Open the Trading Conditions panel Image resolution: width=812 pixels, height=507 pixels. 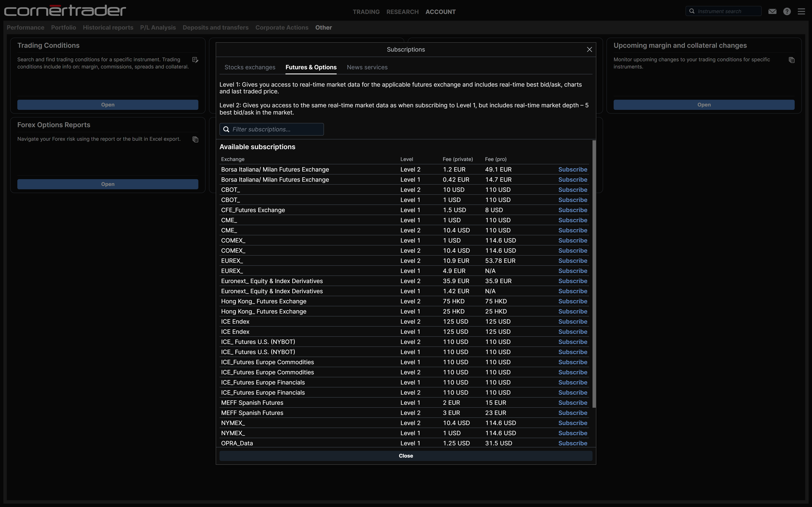pos(108,105)
